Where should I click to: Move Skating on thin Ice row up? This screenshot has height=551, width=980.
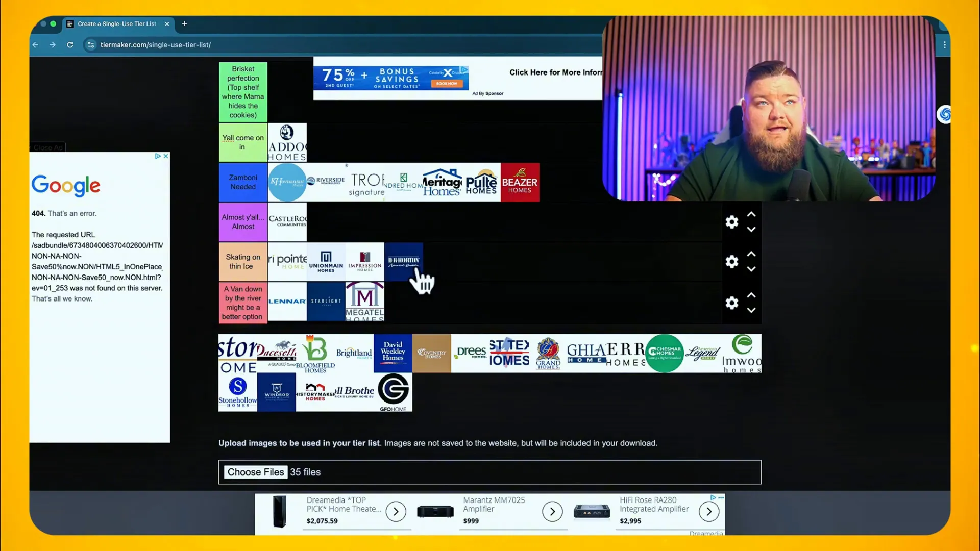(x=751, y=254)
